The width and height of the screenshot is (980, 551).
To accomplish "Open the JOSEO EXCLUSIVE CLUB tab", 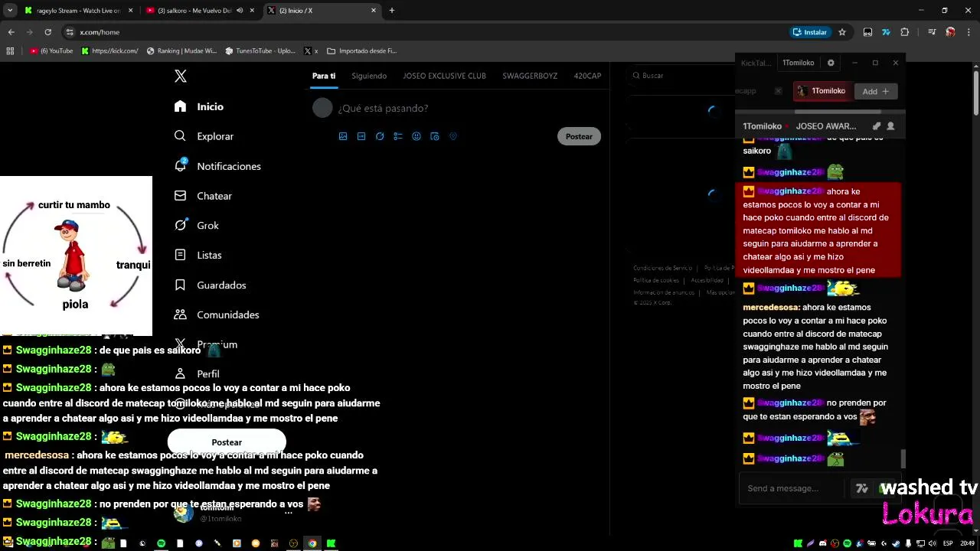I will pos(445,76).
